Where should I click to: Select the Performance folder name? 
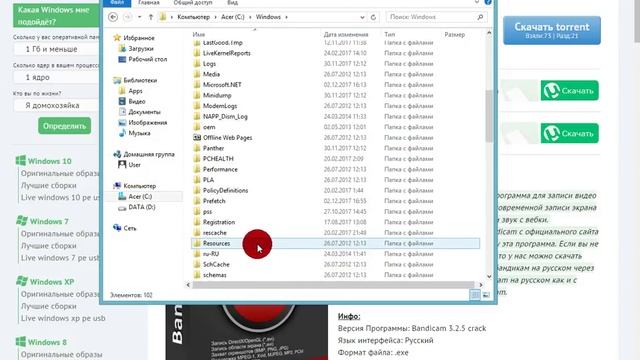(x=220, y=169)
